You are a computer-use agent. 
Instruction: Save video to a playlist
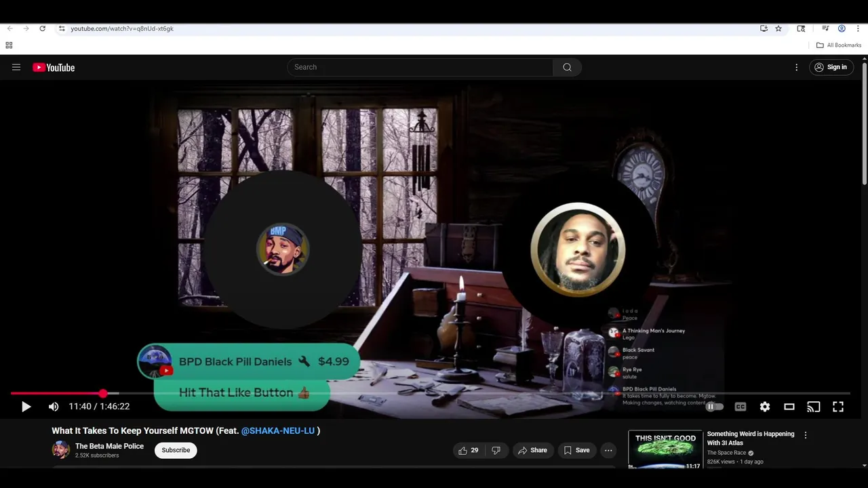click(x=576, y=450)
